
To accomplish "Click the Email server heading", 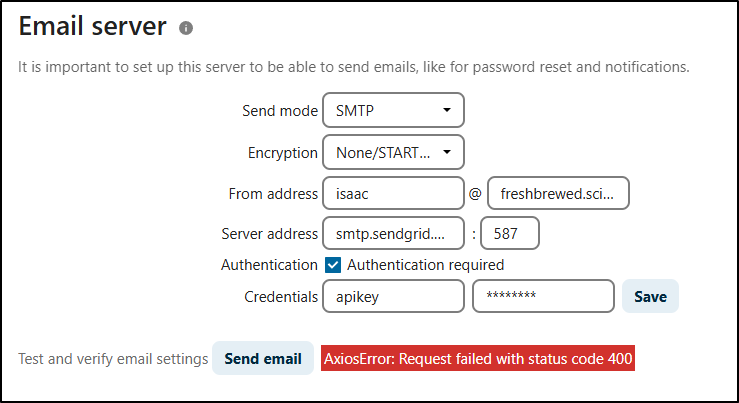I will [x=92, y=28].
